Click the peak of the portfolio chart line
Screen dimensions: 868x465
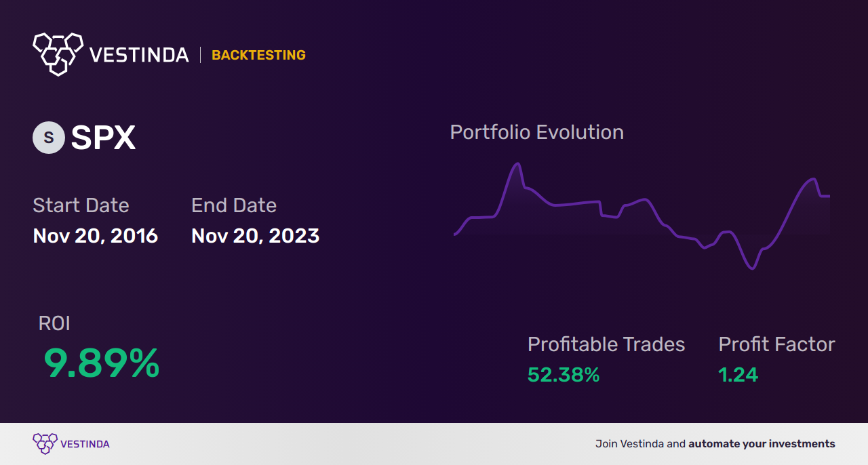518,164
